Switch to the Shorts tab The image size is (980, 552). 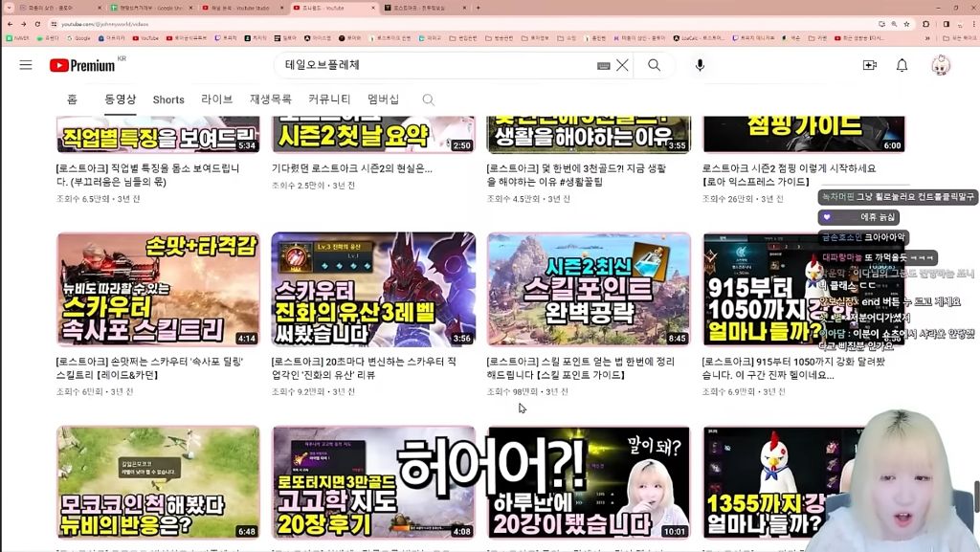coord(168,99)
